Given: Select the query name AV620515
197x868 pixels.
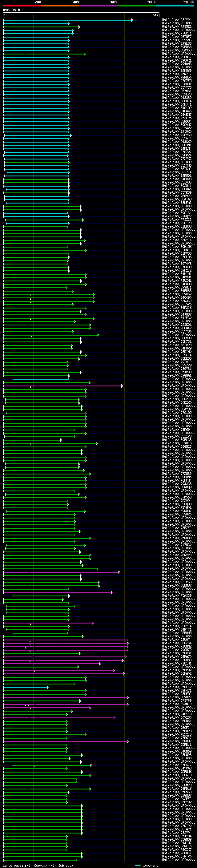Looking at the screenshot, I should click(11, 10).
